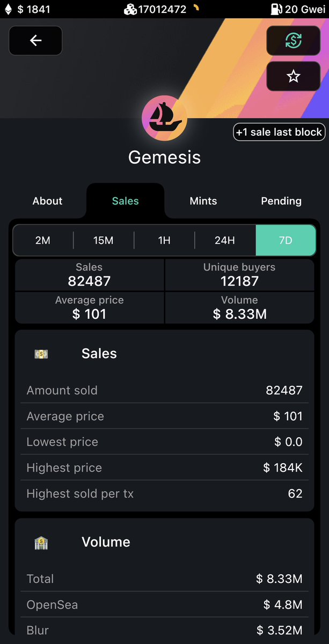Tap the gas pump Gwei icon
The width and height of the screenshot is (329, 644).
point(276,9)
